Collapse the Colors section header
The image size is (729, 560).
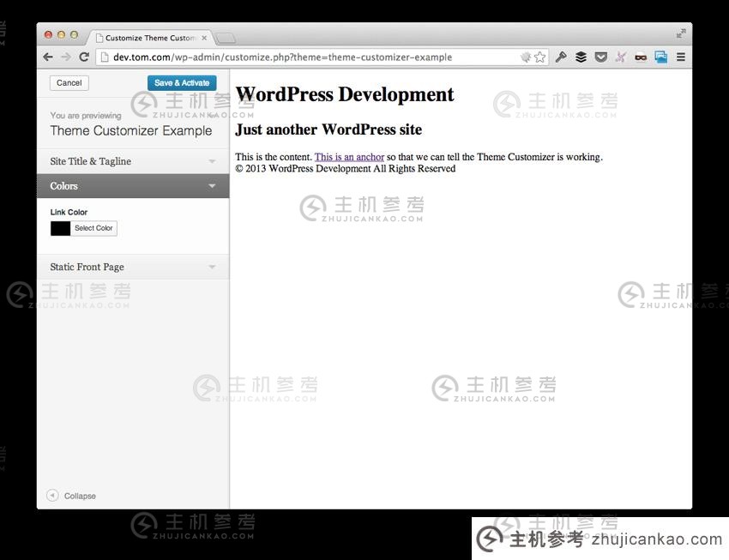tap(133, 186)
